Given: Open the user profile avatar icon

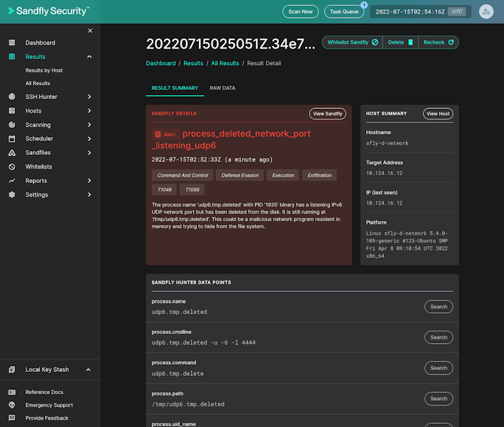Looking at the screenshot, I should 486,12.
